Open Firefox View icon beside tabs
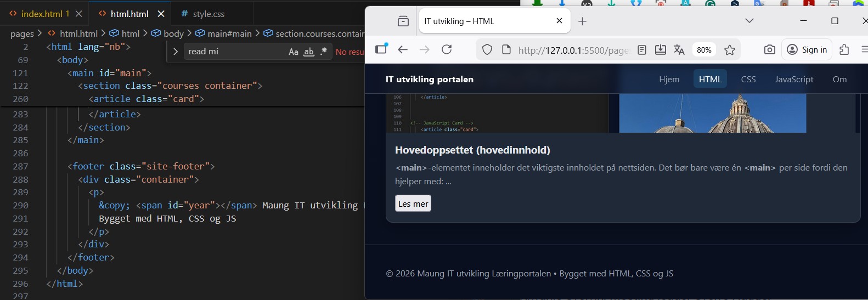The width and height of the screenshot is (868, 300). [403, 21]
